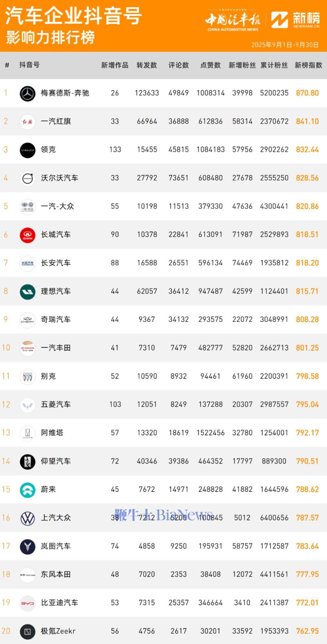Click the account name 极氪Zeekr
The image size is (327, 644).
point(58,631)
